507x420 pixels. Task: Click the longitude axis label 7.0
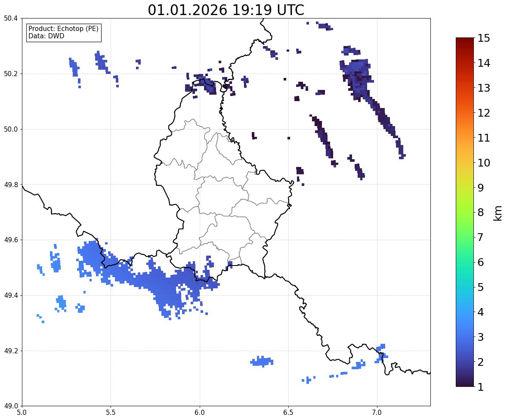377,413
